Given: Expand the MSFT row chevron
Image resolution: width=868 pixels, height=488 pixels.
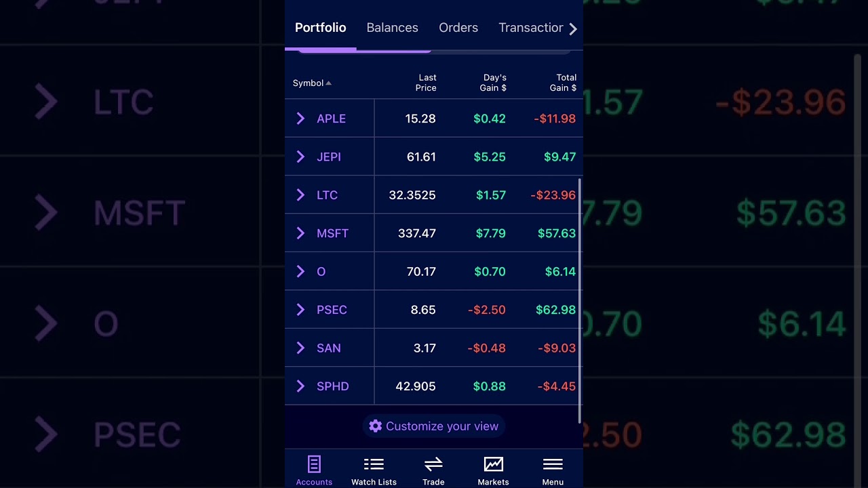Looking at the screenshot, I should (x=300, y=233).
